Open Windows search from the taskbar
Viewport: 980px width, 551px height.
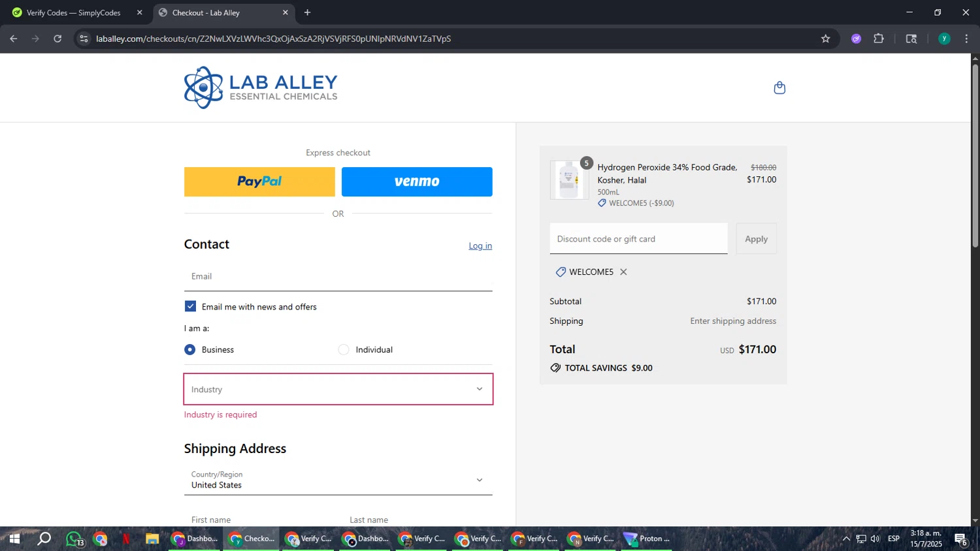coord(44,539)
